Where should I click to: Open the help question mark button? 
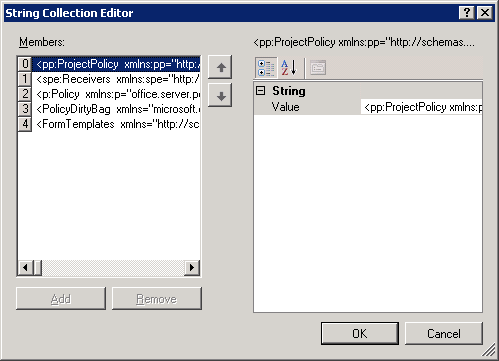pos(467,13)
